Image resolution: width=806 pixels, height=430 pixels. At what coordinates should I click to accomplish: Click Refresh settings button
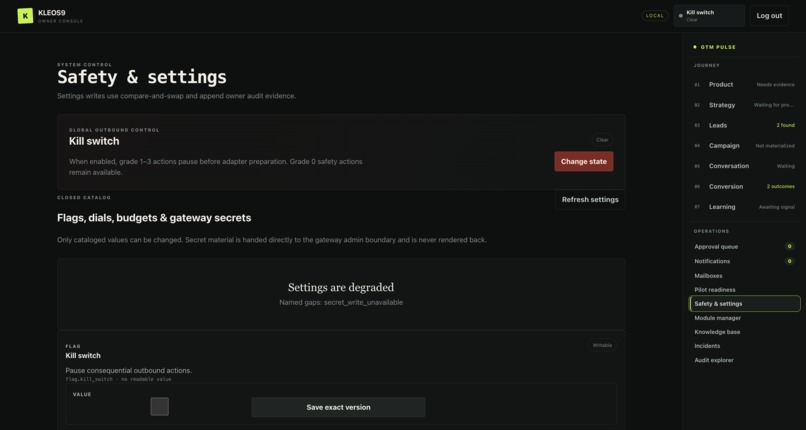[590, 200]
